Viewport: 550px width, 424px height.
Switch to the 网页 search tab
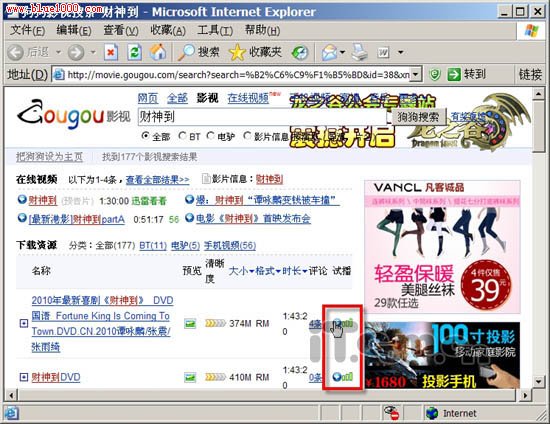pos(148,98)
